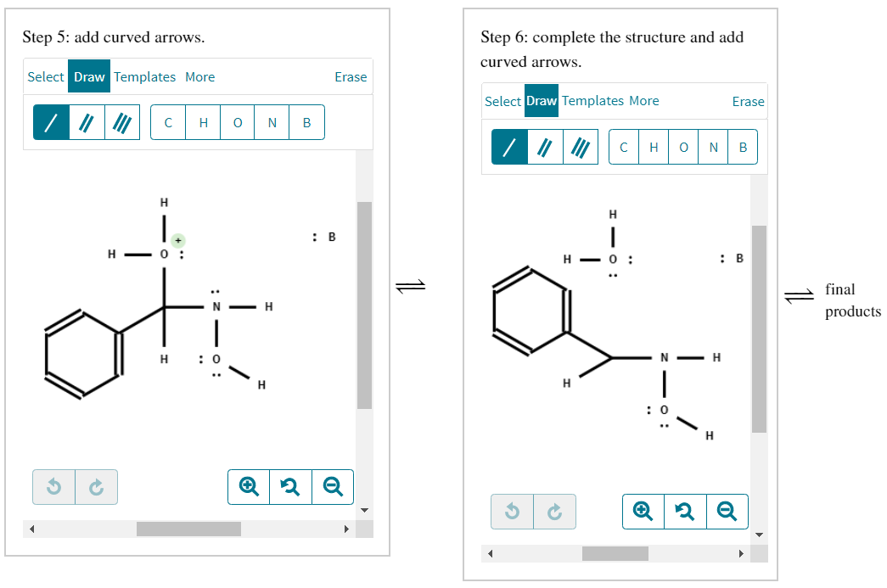Screen dimensions: 887x588
Task: Select the double bond tool in Step 5
Action: (85, 121)
